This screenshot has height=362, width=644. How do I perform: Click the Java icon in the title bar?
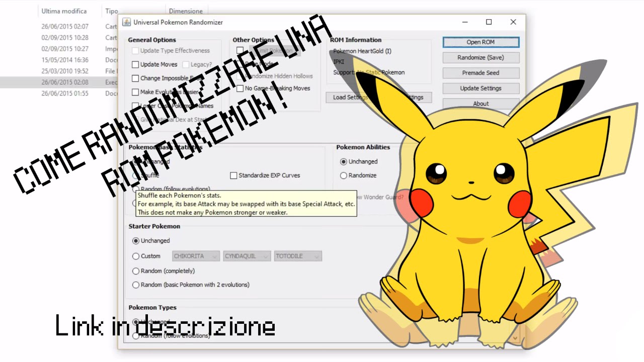coord(126,22)
